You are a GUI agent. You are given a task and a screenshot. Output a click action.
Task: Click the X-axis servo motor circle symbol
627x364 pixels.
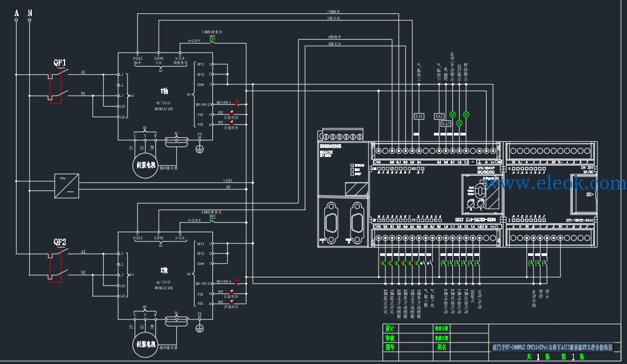(145, 345)
